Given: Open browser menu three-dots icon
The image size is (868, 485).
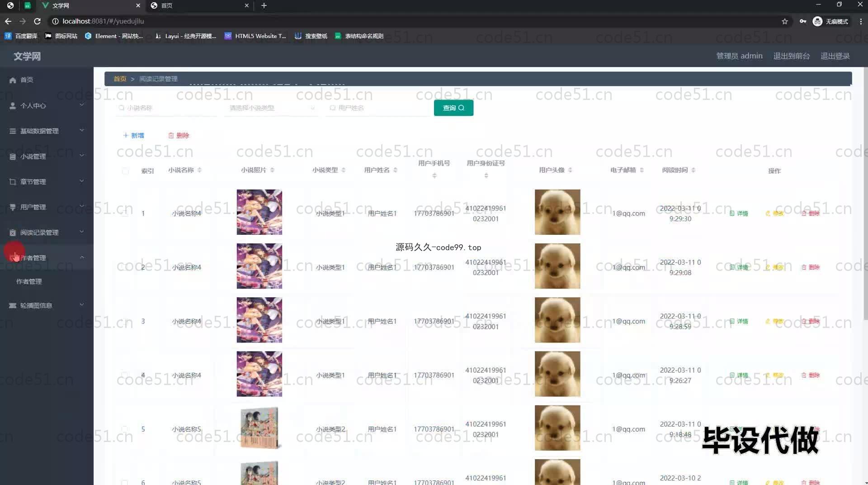Looking at the screenshot, I should [x=861, y=21].
